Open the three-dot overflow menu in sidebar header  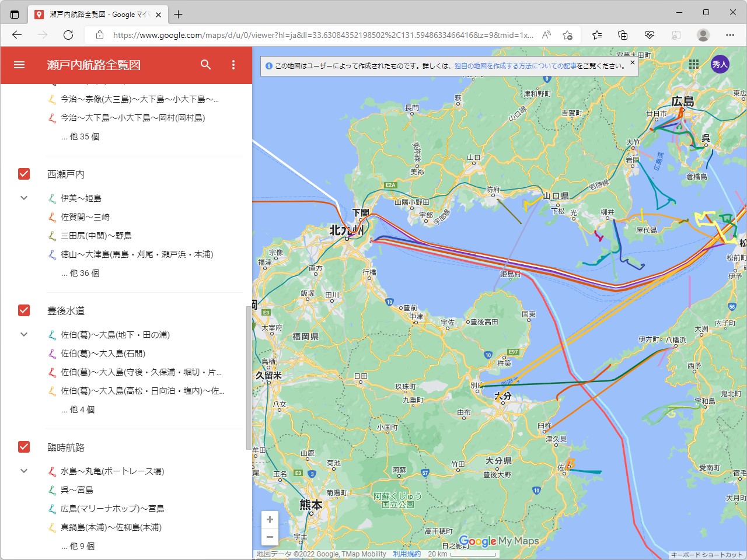coord(233,65)
